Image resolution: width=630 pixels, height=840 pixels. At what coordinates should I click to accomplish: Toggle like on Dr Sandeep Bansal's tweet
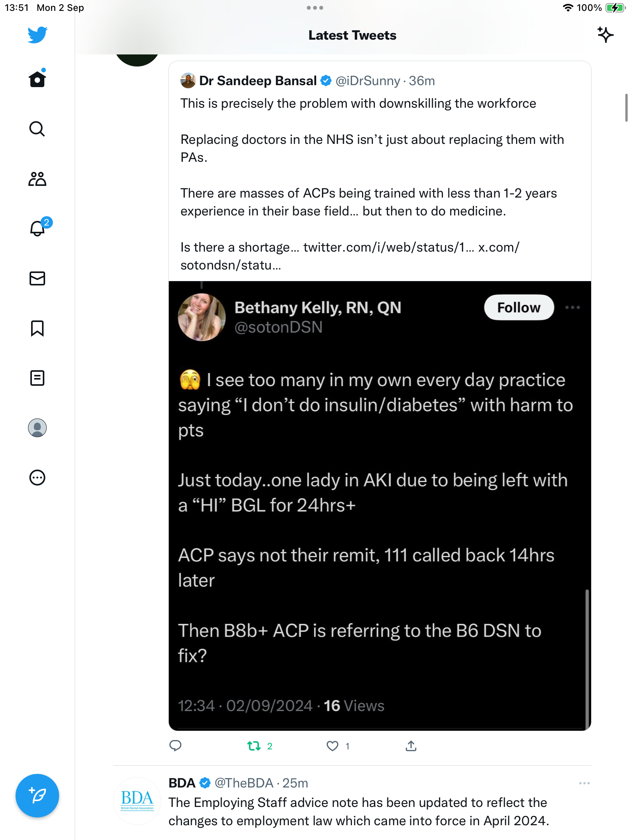pos(332,746)
